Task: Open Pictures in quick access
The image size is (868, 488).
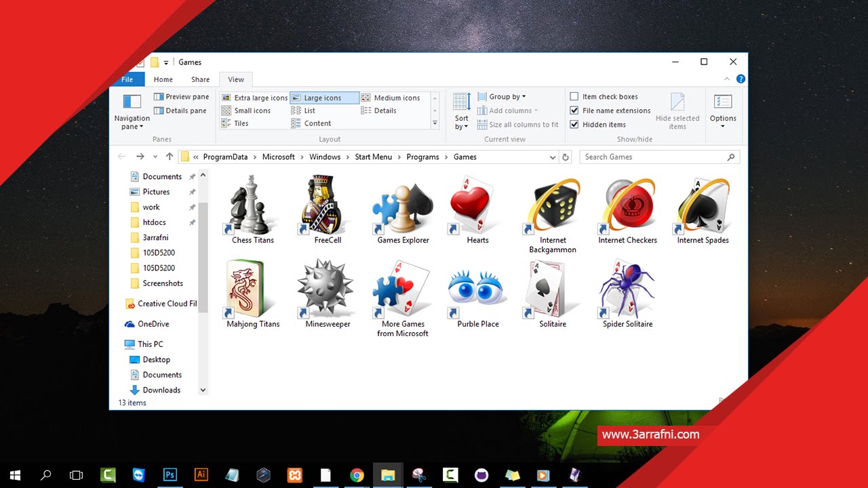Action: (156, 192)
